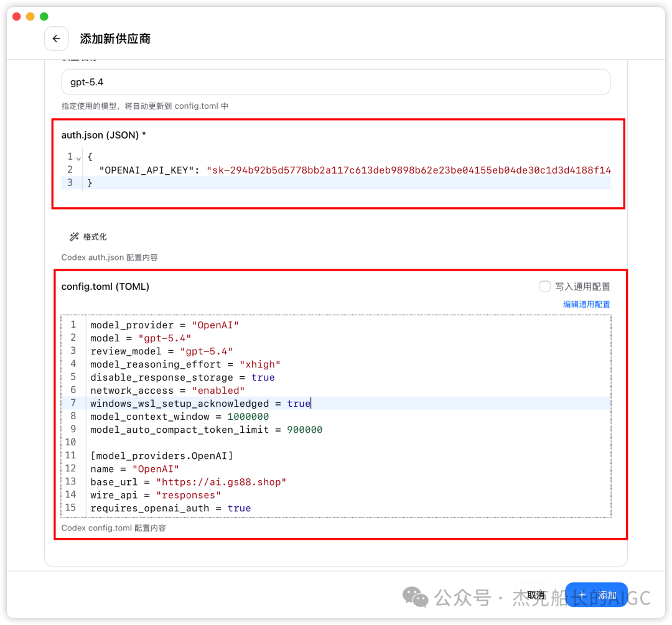Open the 编辑通用配置 link
Screen dimensions: 672x625
pos(586,304)
